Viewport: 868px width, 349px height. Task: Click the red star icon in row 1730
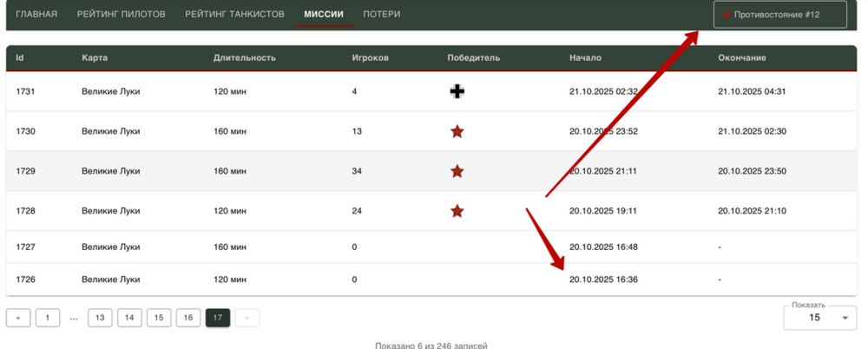point(457,132)
